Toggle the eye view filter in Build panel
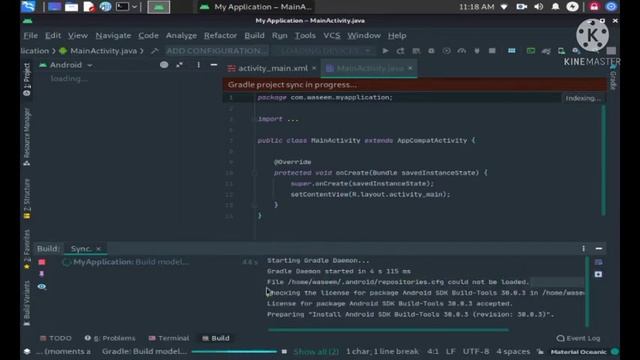This screenshot has width=640, height=360. coord(42,287)
